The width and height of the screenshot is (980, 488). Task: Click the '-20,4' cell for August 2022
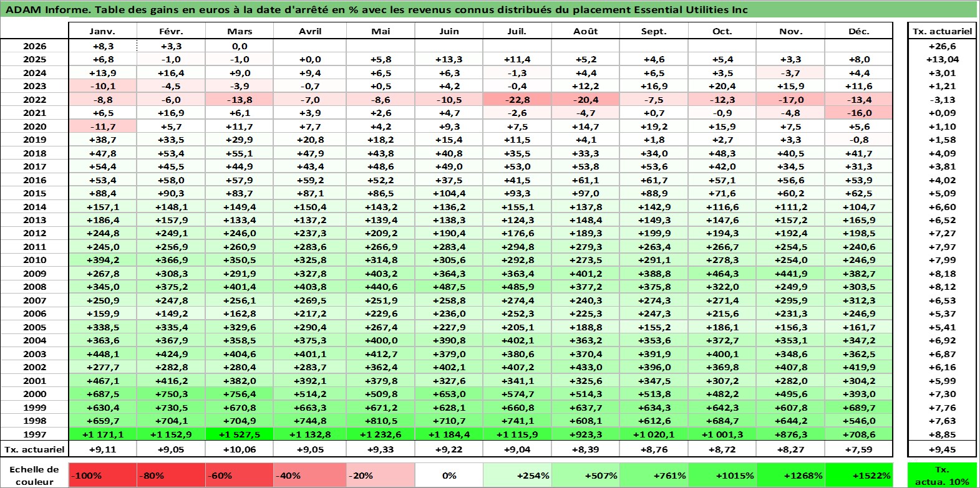pos(586,100)
